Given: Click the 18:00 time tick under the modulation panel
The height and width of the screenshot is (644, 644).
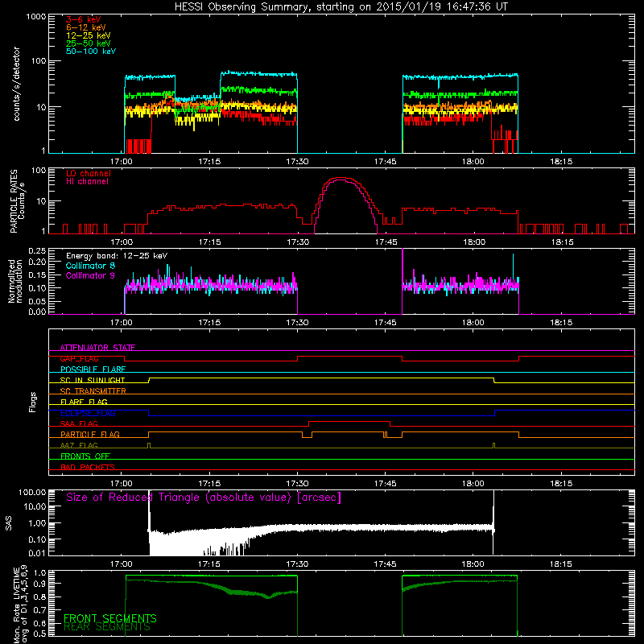Looking at the screenshot, I should pyautogui.click(x=473, y=323).
